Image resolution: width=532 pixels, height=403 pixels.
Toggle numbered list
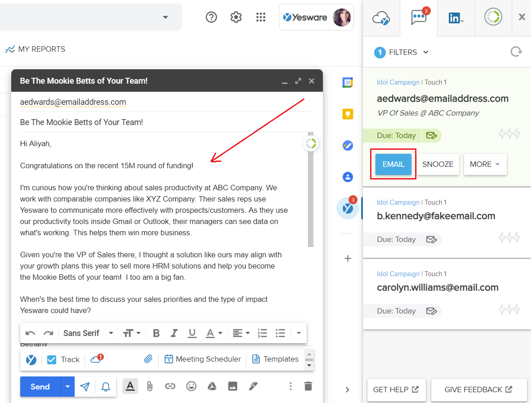pos(262,333)
